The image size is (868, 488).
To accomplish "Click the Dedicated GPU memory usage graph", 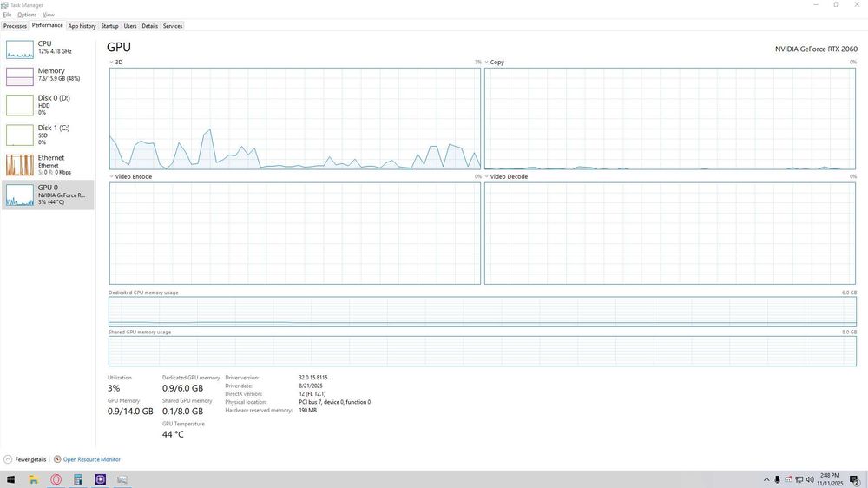I will point(482,312).
